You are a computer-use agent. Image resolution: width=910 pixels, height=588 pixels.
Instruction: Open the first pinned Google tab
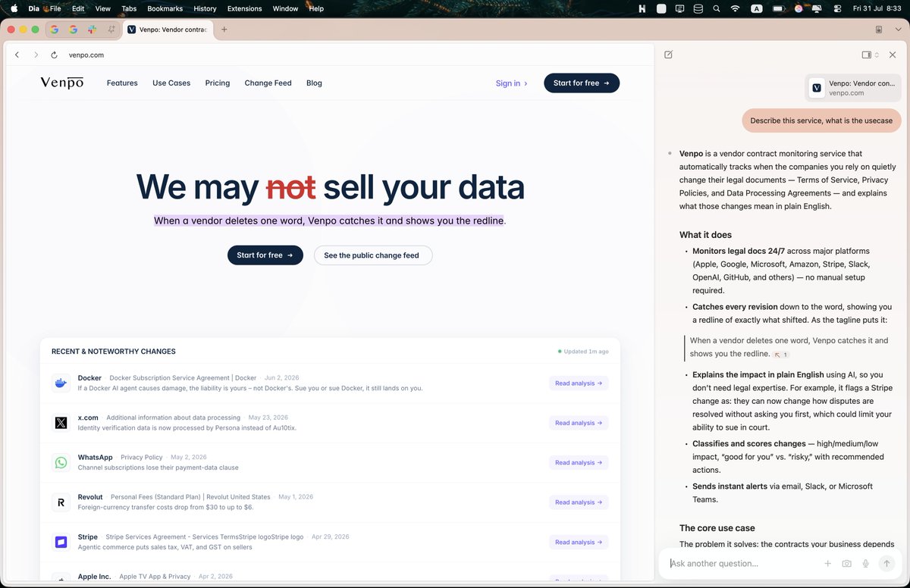(x=55, y=30)
